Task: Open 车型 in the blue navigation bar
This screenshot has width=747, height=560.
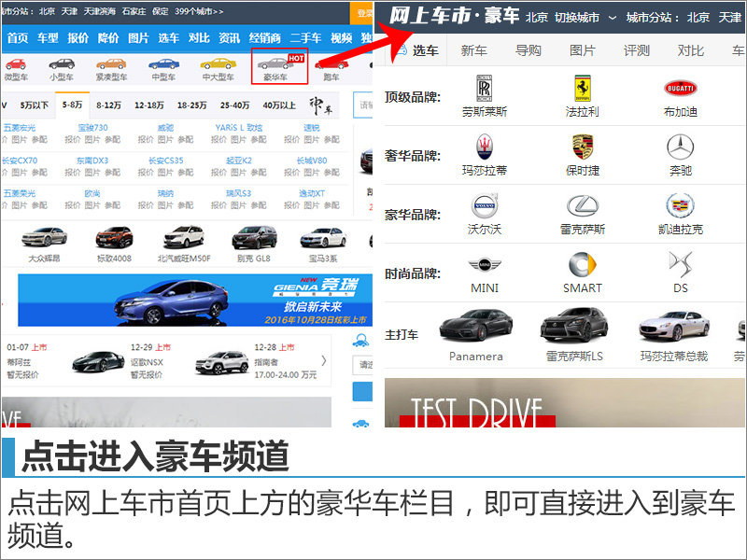Action: (x=48, y=37)
